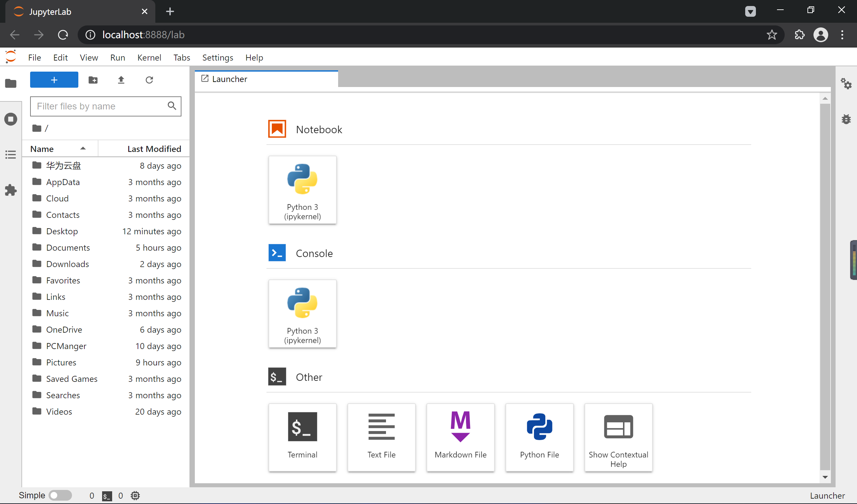
Task: Toggle the Simple interface mode switch
Action: click(x=60, y=495)
